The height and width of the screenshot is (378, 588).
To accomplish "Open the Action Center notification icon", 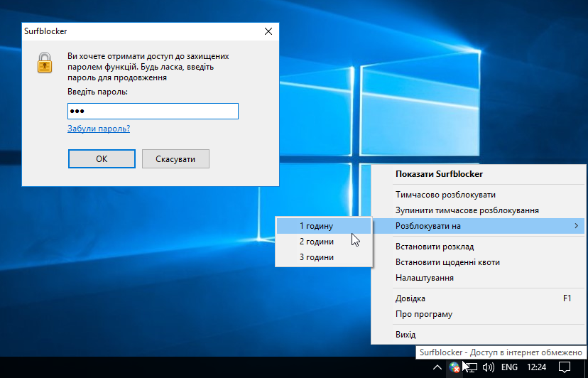I will [x=565, y=367].
